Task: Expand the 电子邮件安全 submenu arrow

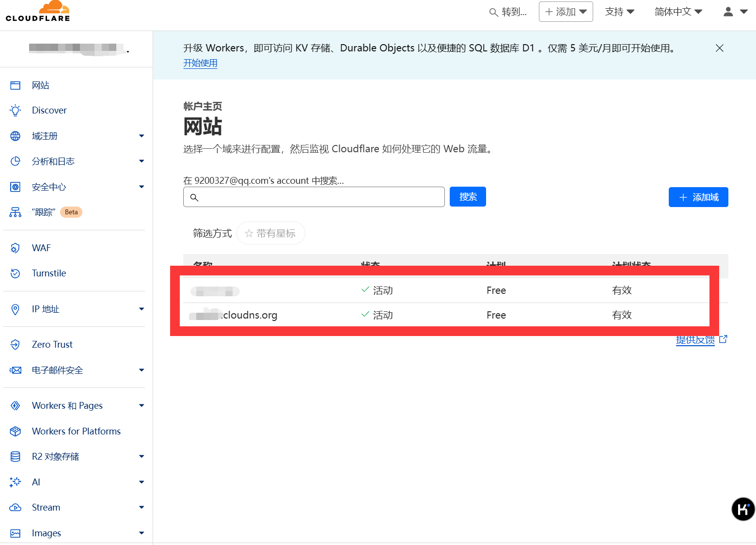Action: (142, 370)
